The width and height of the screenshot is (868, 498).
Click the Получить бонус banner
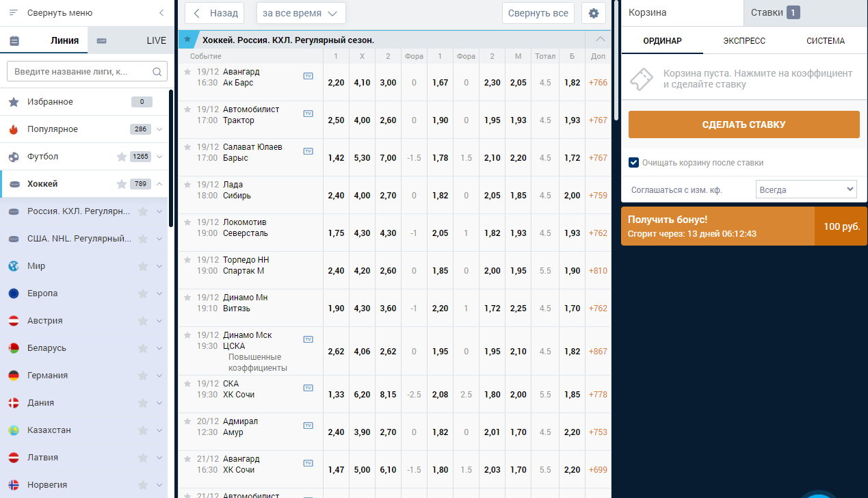click(x=744, y=226)
